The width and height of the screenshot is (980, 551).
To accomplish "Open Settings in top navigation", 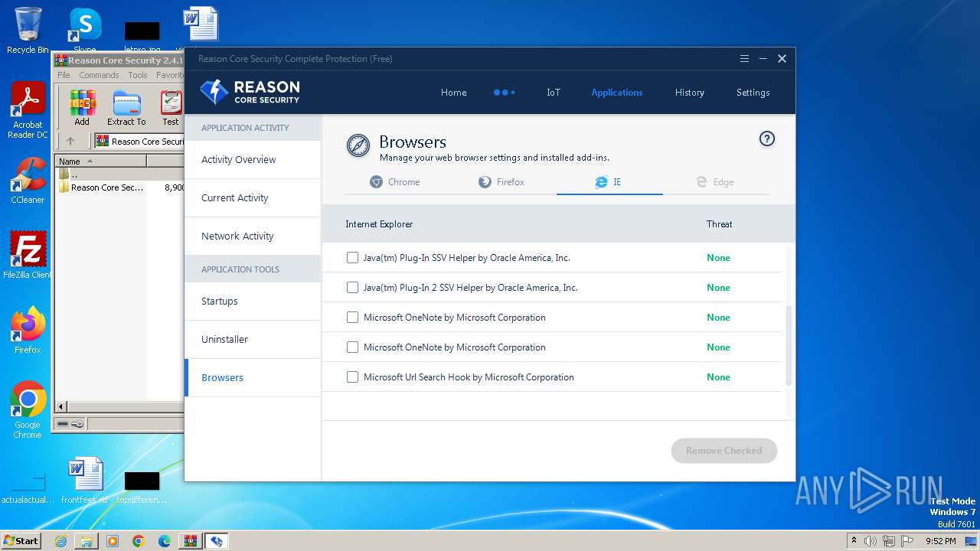I will tap(753, 93).
